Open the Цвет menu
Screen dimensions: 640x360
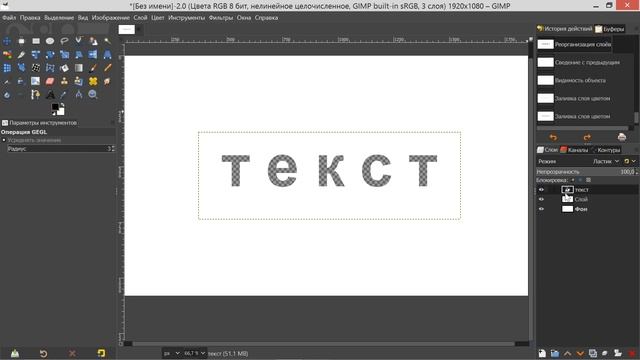click(x=158, y=18)
